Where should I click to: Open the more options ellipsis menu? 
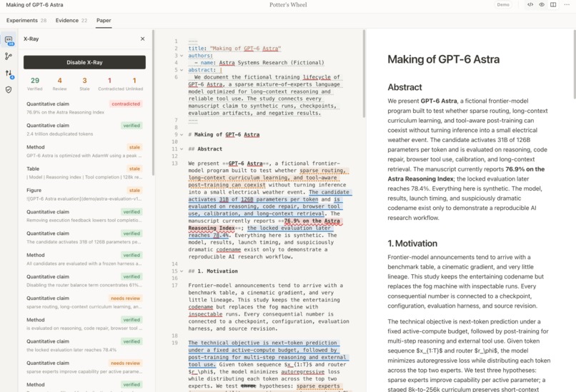coord(567,5)
